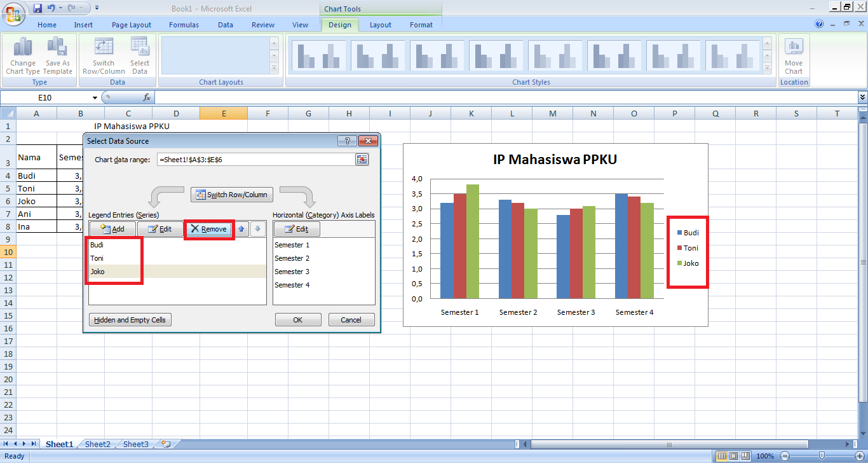Click the next sheet navigation arrow
The height and width of the screenshot is (463, 868).
point(24,444)
